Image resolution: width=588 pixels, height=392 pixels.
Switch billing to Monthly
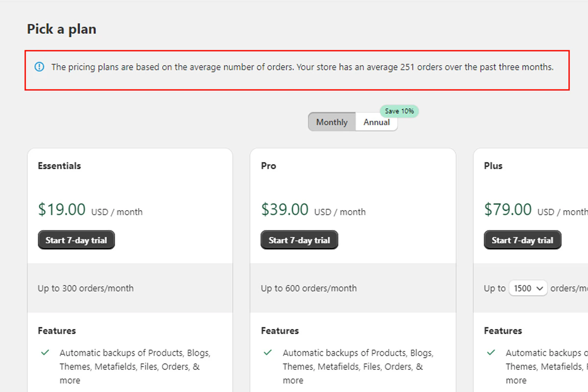tap(332, 122)
